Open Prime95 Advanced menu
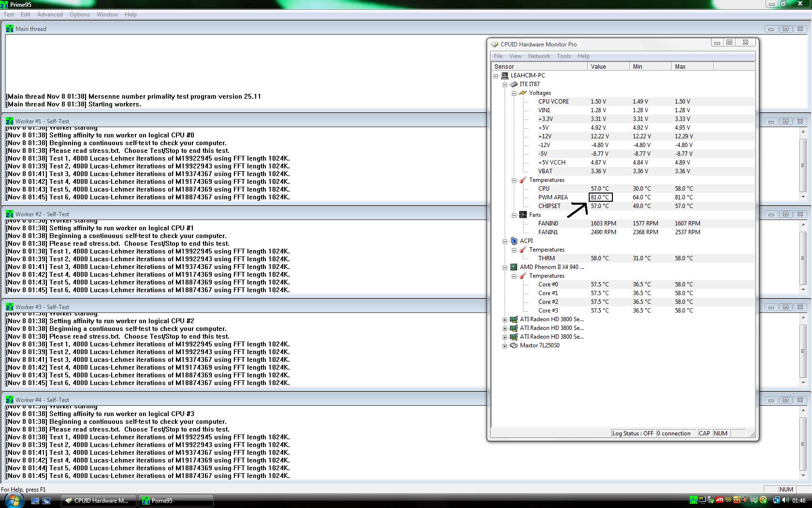Image resolution: width=812 pixels, height=508 pixels. (x=50, y=15)
